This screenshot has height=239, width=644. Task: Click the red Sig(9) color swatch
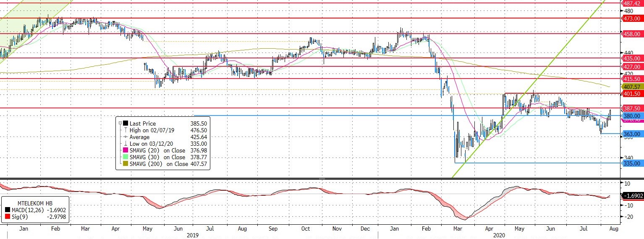point(8,217)
